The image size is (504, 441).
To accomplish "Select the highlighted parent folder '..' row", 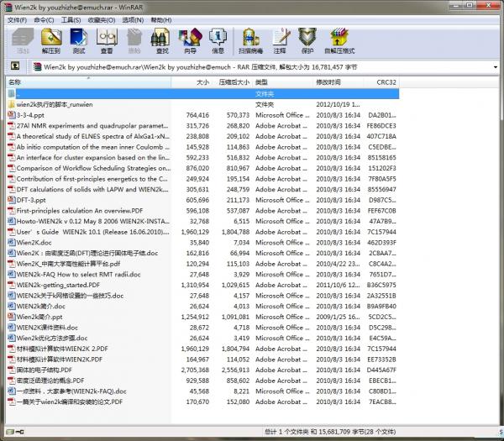I will point(202,93).
